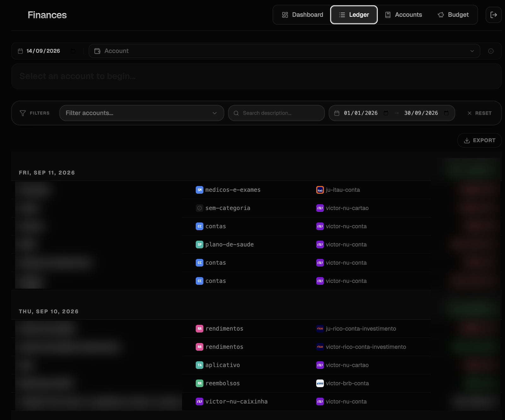Click Rico icon for victor-rico-conta-investimento

(320, 347)
